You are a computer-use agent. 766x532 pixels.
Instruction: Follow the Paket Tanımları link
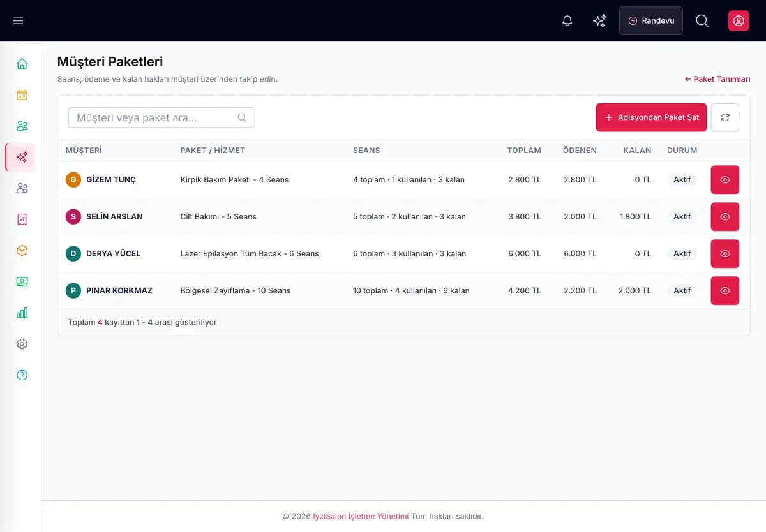tap(717, 79)
